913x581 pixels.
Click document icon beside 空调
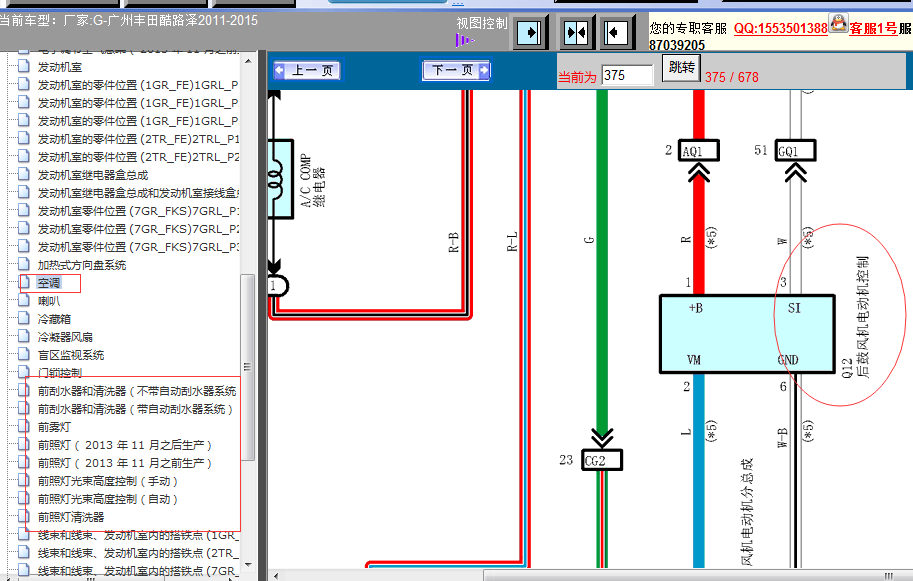[24, 282]
